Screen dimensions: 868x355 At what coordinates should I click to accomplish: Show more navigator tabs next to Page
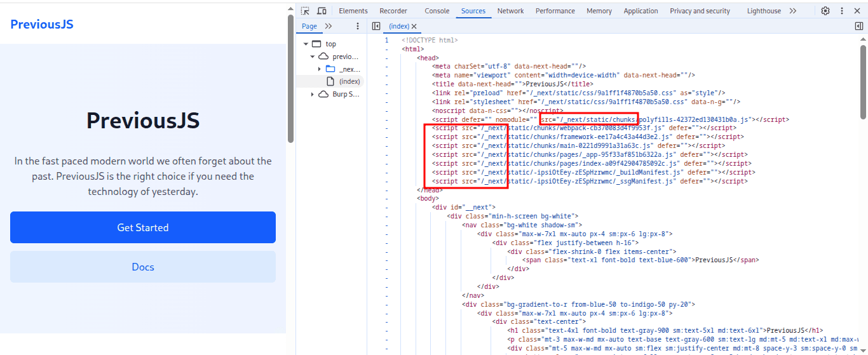(x=329, y=26)
